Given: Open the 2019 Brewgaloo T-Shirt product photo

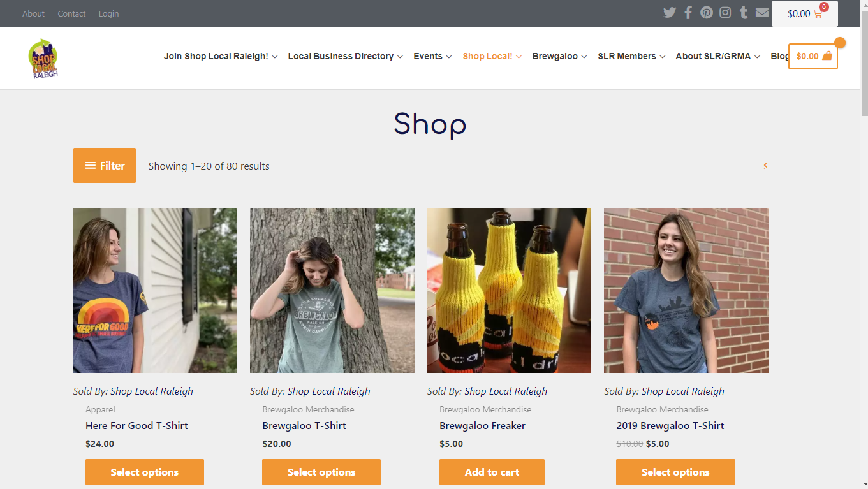Looking at the screenshot, I should coord(686,291).
